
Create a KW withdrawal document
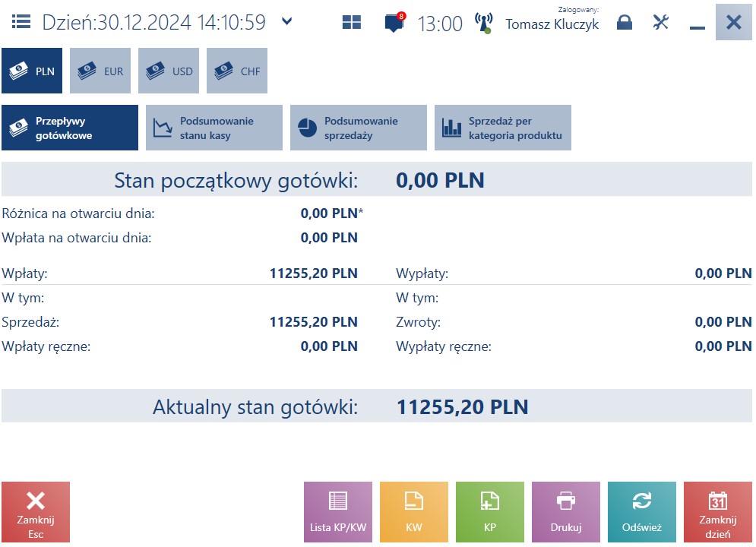pos(414,512)
